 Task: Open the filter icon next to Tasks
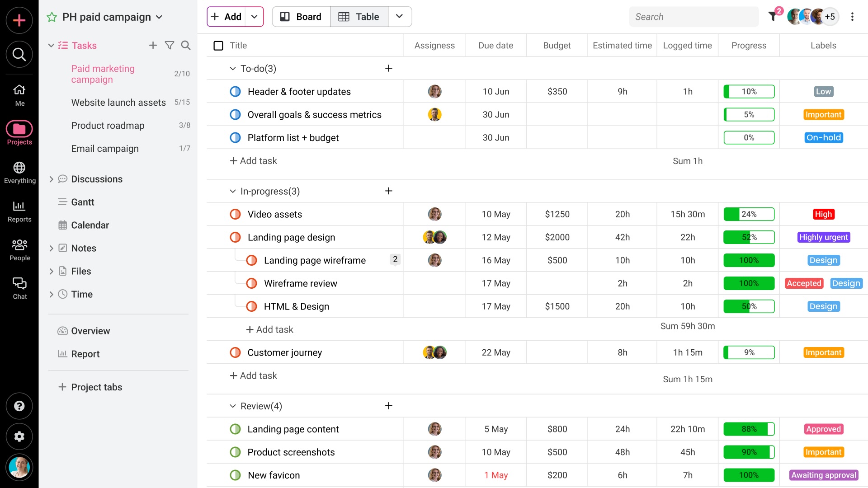tap(170, 45)
